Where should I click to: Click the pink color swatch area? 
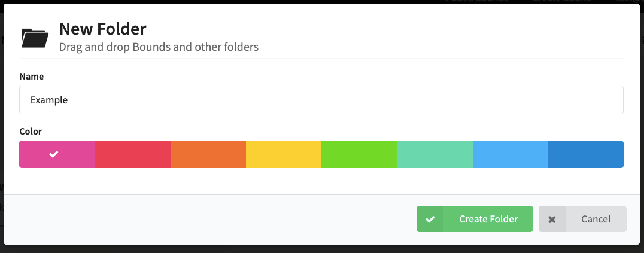pos(57,154)
